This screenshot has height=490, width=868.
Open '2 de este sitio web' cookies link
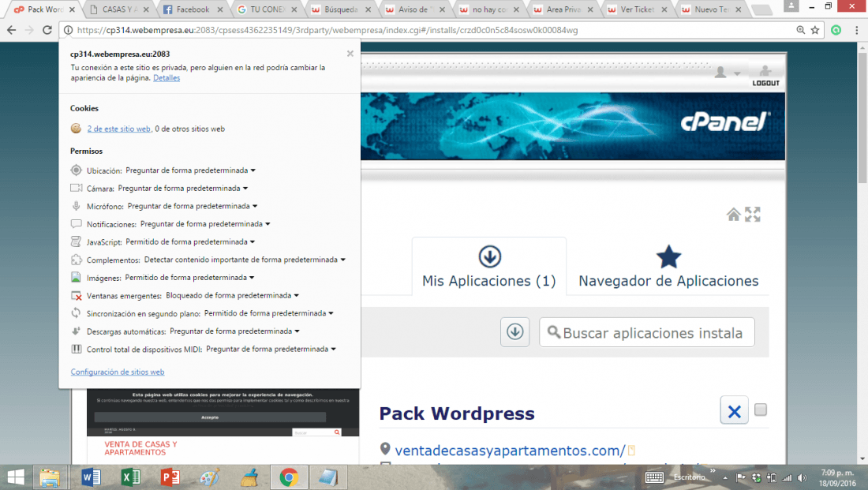click(x=119, y=129)
